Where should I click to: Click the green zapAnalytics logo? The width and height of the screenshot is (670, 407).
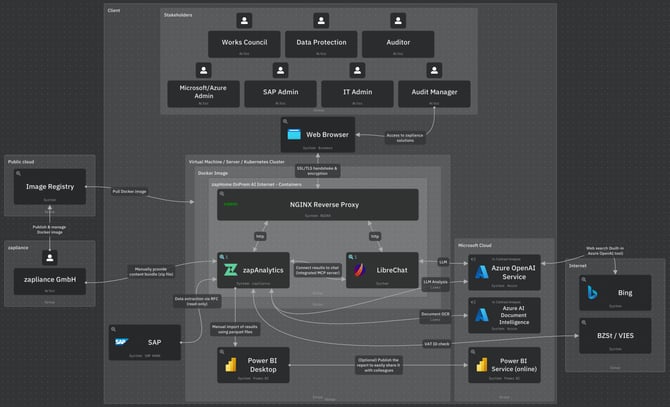(x=231, y=270)
